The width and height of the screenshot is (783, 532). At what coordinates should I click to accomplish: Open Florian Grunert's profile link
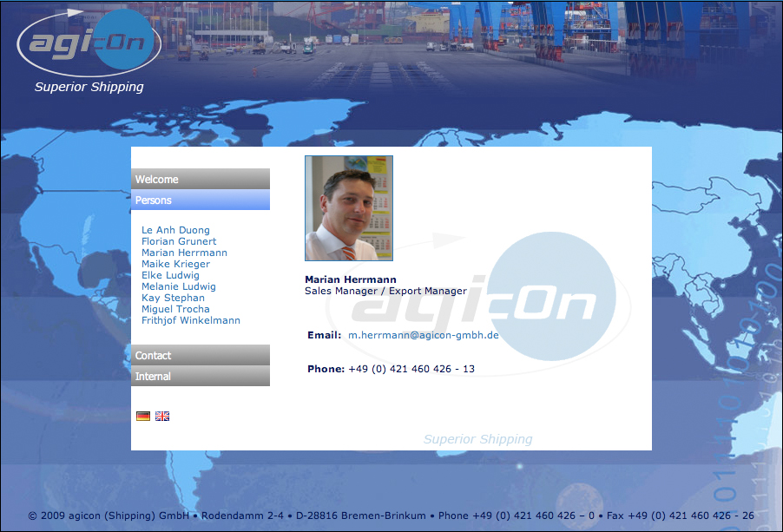click(179, 242)
